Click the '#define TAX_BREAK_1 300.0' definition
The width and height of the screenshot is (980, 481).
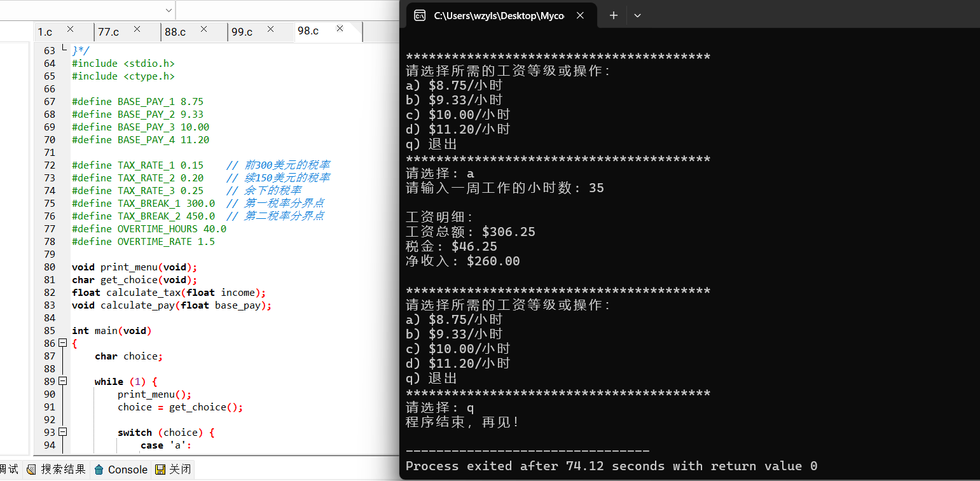(x=143, y=204)
